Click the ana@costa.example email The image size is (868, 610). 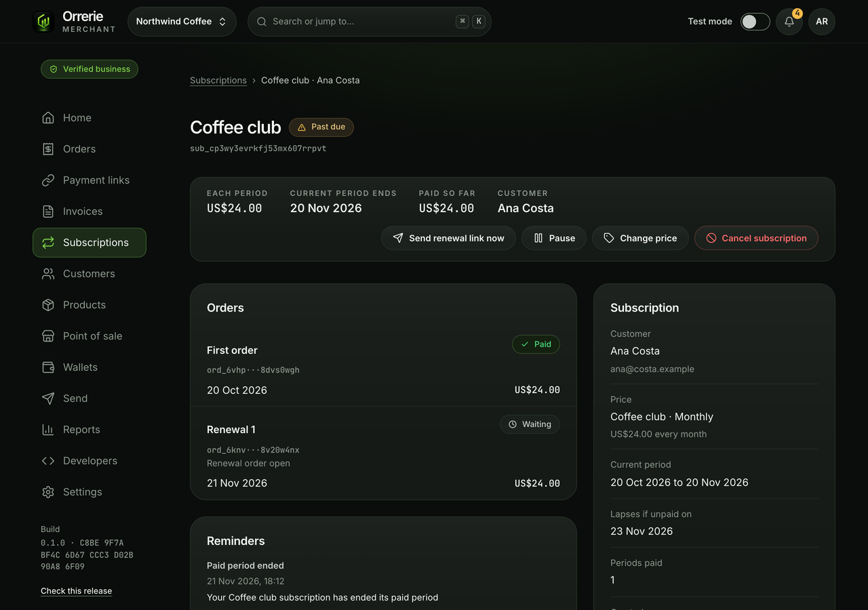652,369
